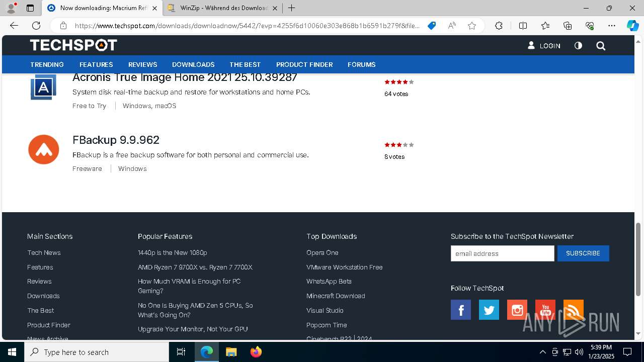Open Copilot sidebar icon
Image resolution: width=644 pixels, height=362 pixels.
pos(632,26)
